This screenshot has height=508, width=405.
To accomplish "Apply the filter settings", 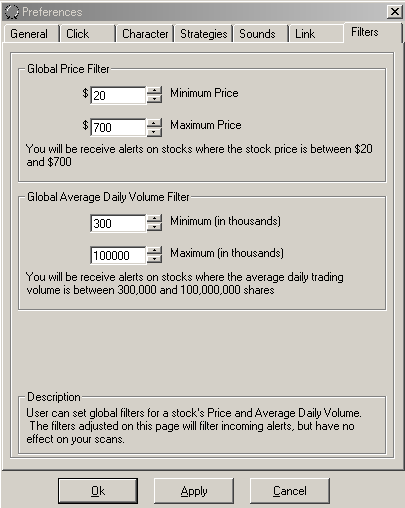I will pyautogui.click(x=194, y=491).
